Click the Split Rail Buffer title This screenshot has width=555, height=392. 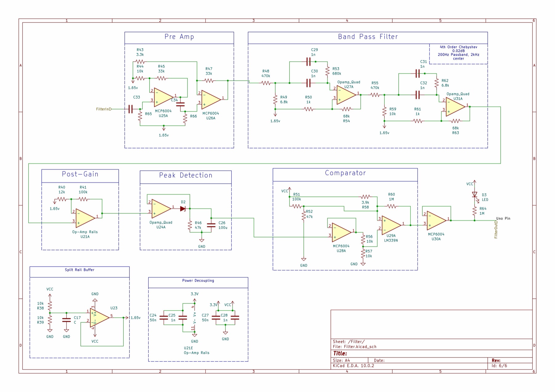point(80,270)
